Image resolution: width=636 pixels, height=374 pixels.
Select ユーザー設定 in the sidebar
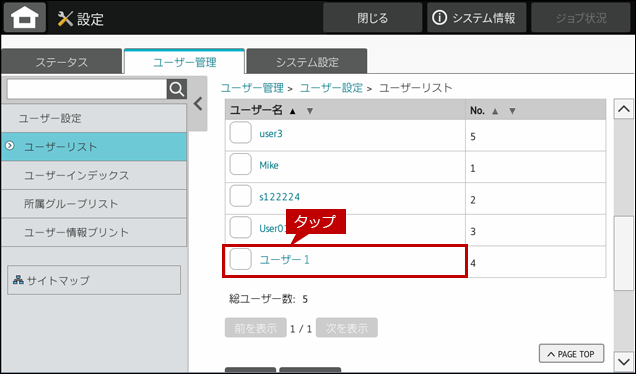(x=94, y=118)
